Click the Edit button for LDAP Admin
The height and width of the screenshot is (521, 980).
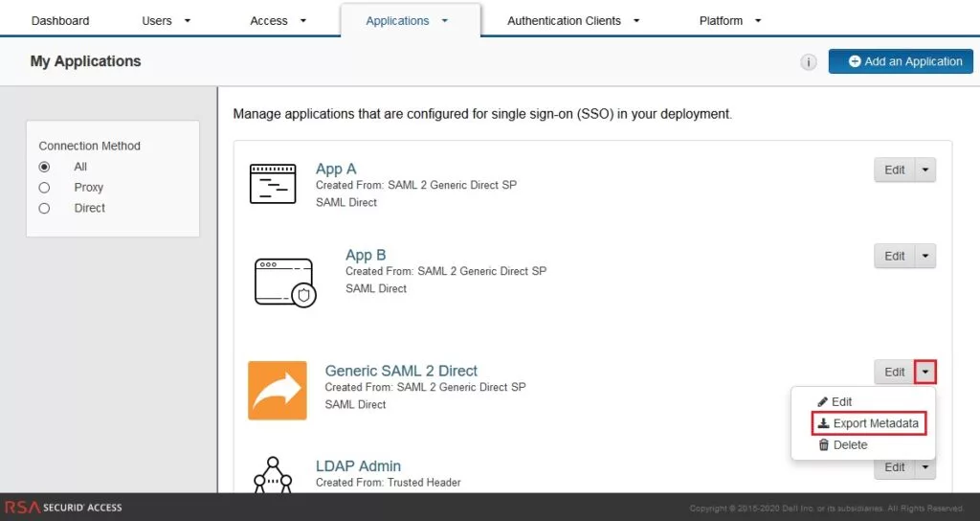click(x=895, y=467)
